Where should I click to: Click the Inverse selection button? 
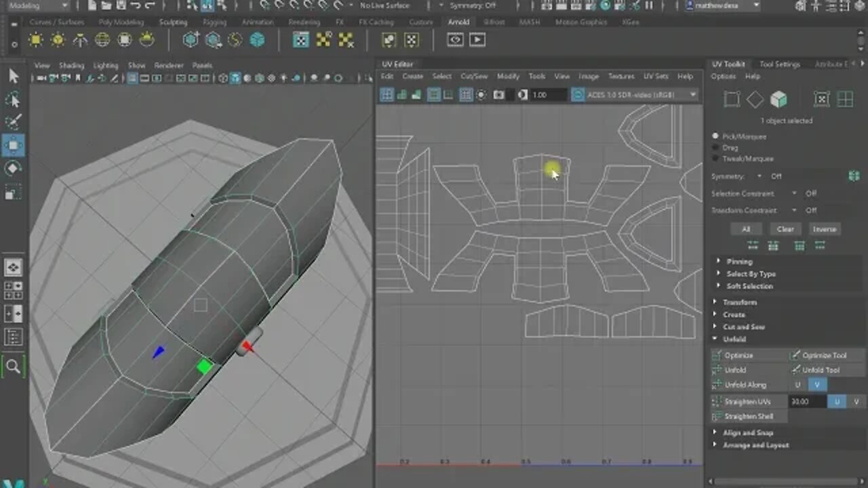(x=825, y=229)
